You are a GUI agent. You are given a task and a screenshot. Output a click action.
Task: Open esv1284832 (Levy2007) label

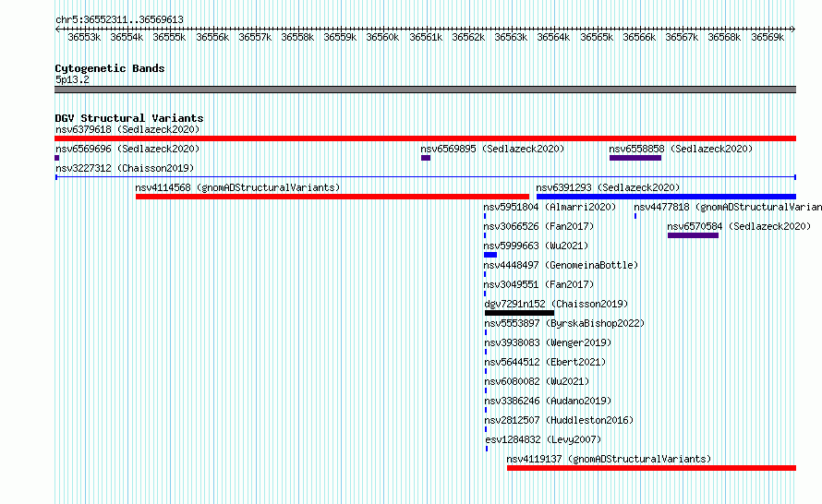click(543, 439)
